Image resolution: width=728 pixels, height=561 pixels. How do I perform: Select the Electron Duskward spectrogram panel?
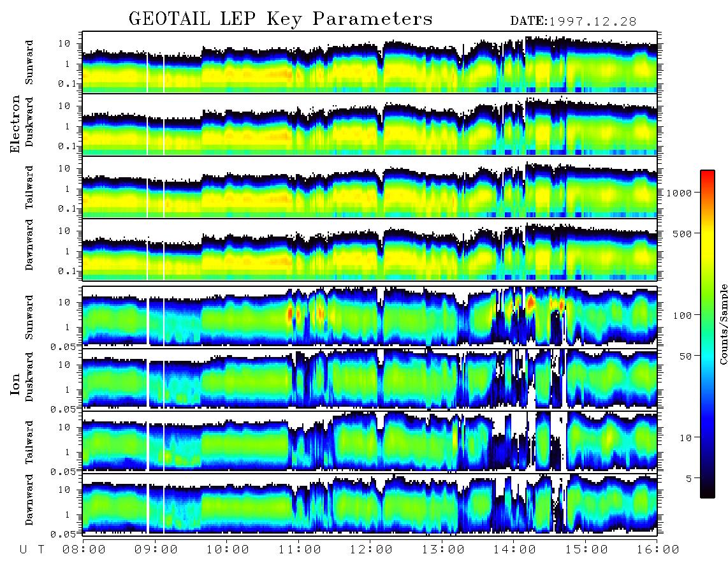click(x=370, y=124)
